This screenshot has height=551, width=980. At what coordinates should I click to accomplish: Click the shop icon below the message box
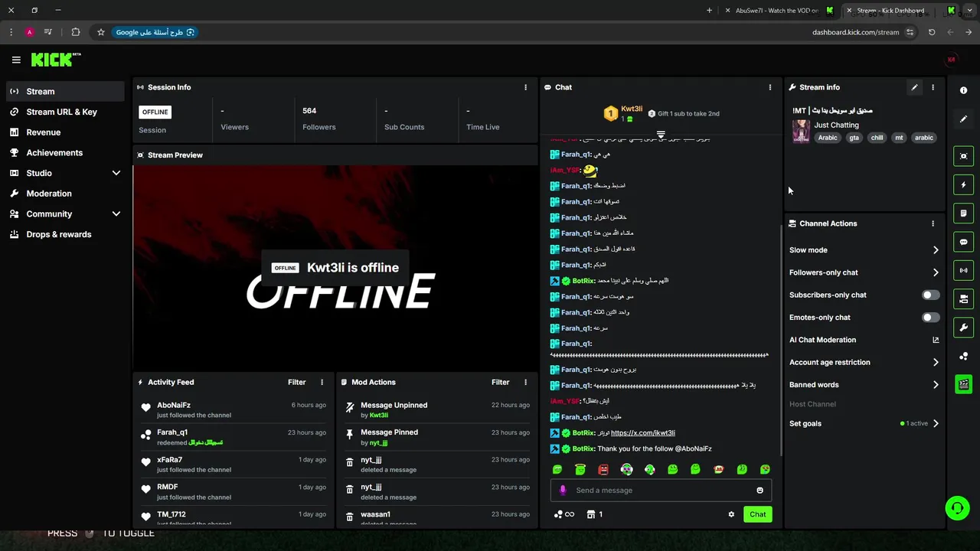(594, 514)
